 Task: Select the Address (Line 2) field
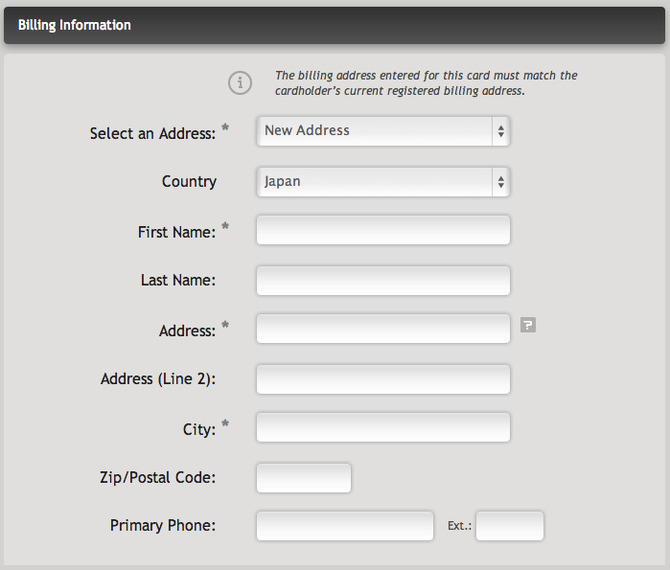click(x=383, y=379)
